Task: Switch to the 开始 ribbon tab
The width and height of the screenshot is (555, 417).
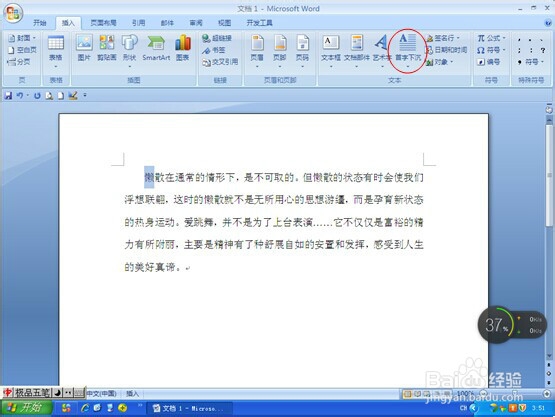Action: [x=40, y=23]
